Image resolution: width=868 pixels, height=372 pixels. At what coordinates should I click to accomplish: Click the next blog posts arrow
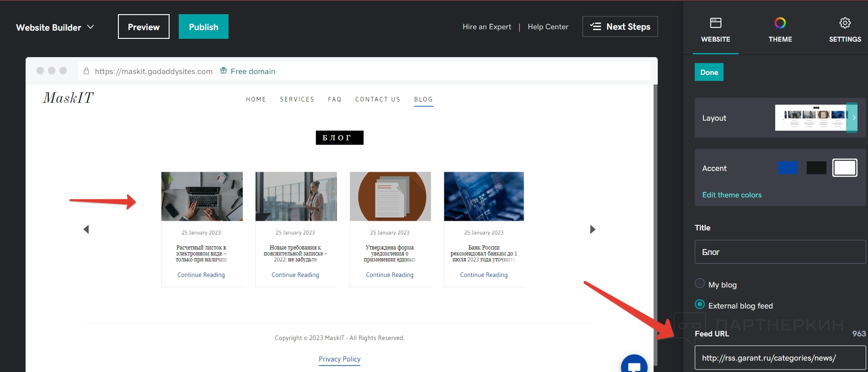592,229
